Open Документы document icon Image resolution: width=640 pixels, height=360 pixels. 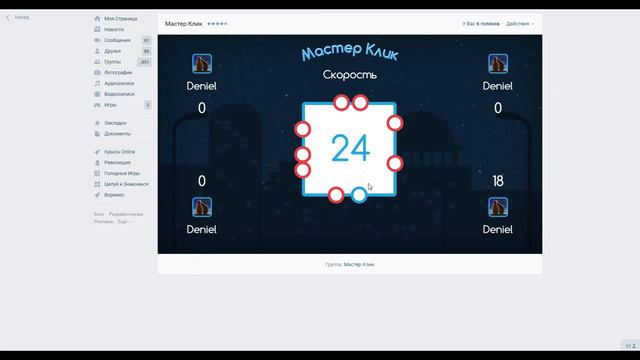97,134
